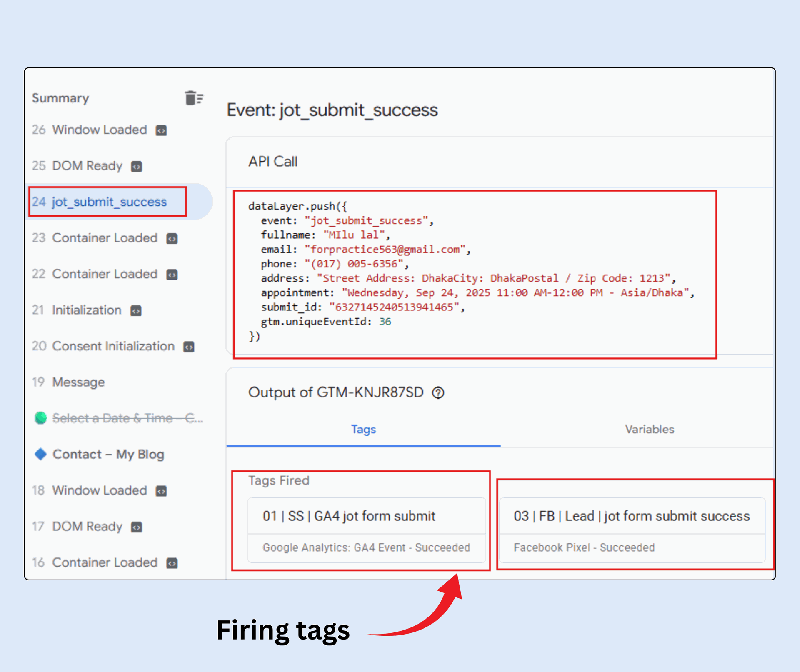Screen dimensions: 800x672
Task: Click the clear summary trash icon
Action: coord(194,98)
